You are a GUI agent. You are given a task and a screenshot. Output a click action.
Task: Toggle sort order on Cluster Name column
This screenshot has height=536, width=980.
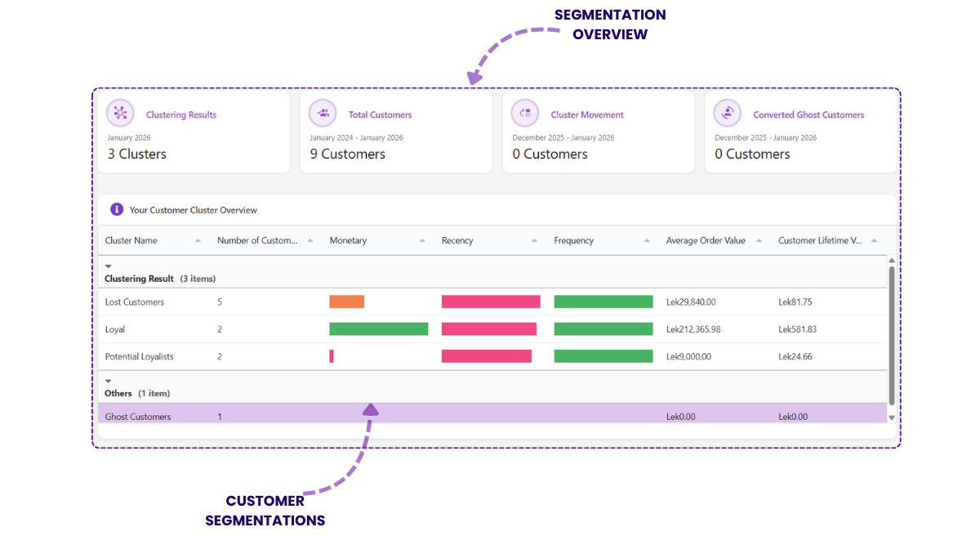(197, 240)
